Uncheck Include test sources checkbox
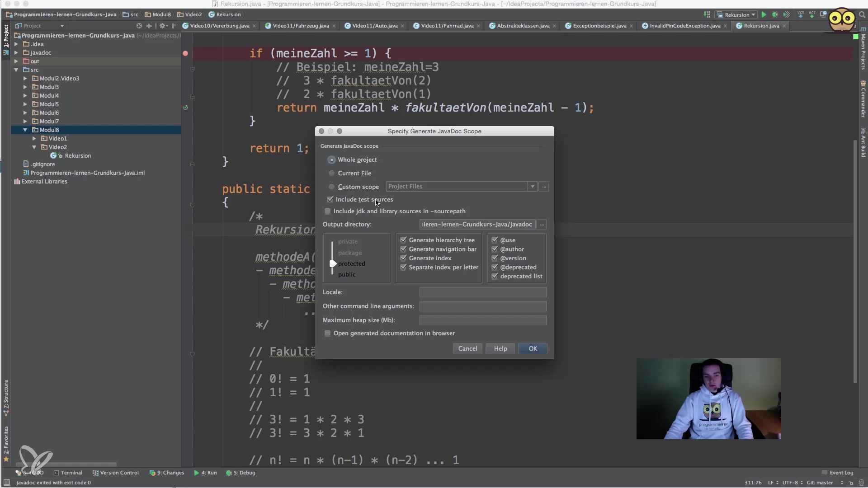Screen dimensions: 868x488 (330, 199)
